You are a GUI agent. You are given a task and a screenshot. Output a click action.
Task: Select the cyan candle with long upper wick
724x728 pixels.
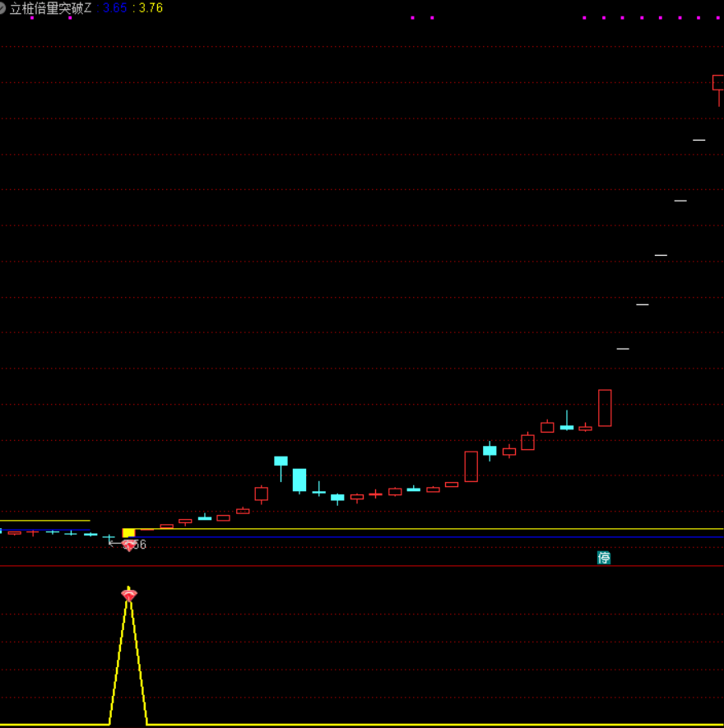567,426
